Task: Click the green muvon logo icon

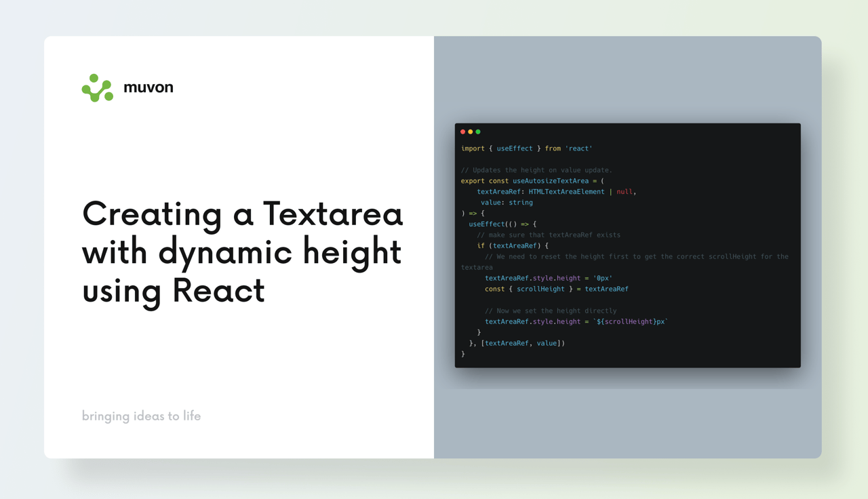Action: click(x=96, y=87)
